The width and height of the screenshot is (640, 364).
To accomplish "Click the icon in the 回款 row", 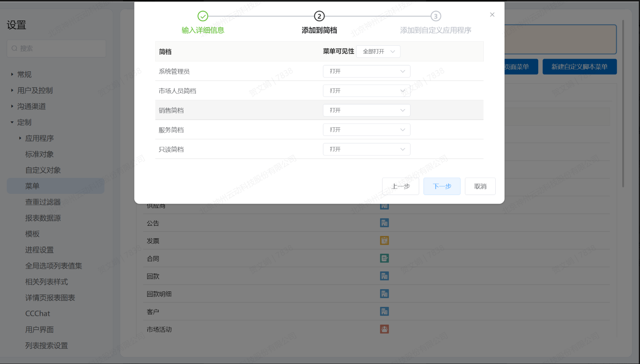I will [x=384, y=276].
